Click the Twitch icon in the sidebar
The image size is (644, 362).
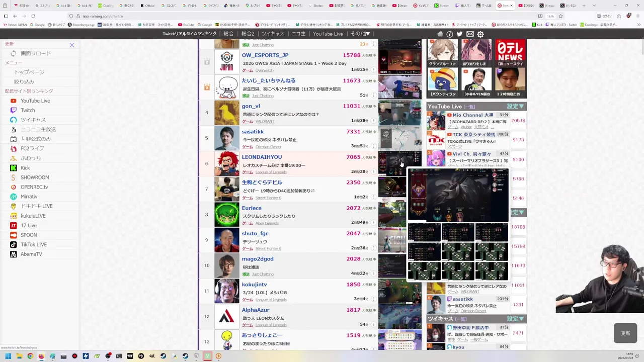[x=14, y=110]
